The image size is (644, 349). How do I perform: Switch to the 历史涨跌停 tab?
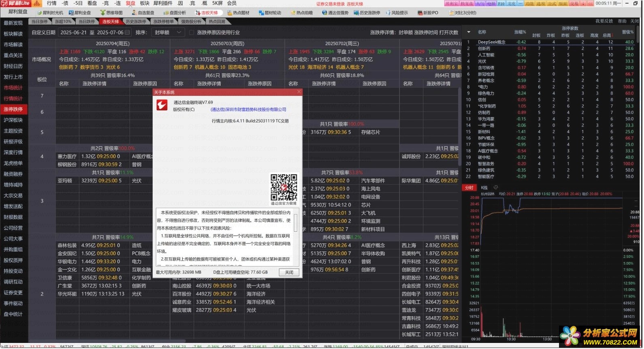pos(136,21)
